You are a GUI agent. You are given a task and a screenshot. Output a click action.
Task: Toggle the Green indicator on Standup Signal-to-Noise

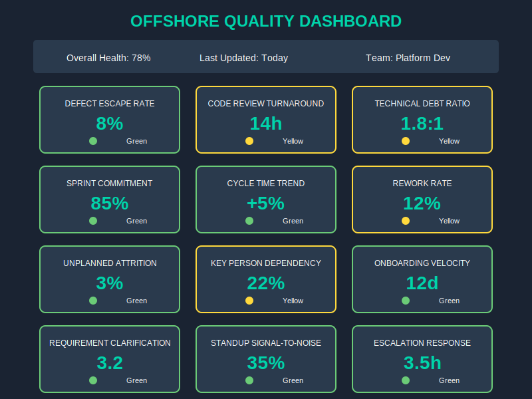[x=249, y=380]
